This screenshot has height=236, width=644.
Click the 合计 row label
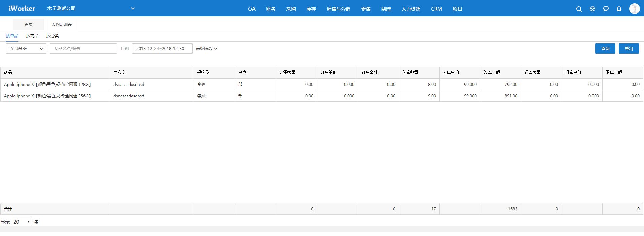(8, 209)
